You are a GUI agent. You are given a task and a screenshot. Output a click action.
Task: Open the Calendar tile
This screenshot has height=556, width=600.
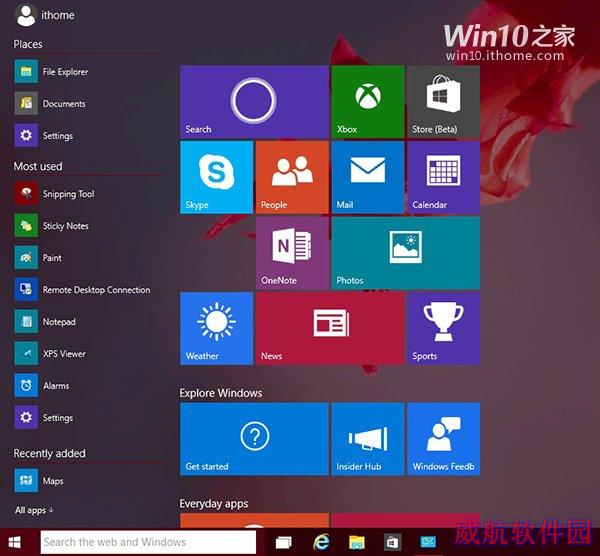click(443, 177)
